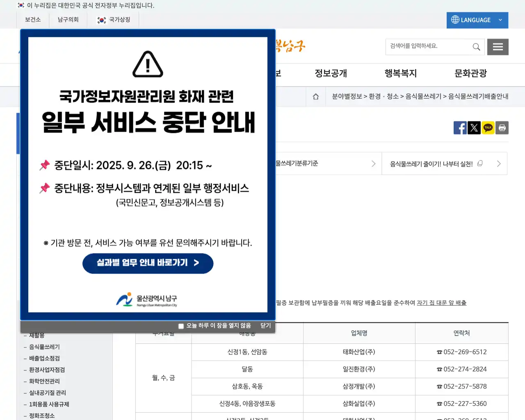Open the 문화관광 menu

[x=470, y=73]
